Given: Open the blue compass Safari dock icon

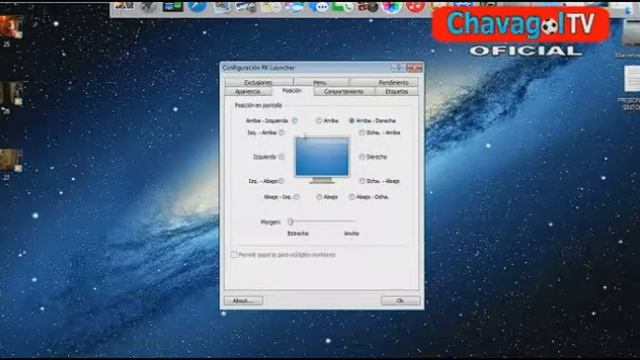Looking at the screenshot, I should pos(197,6).
